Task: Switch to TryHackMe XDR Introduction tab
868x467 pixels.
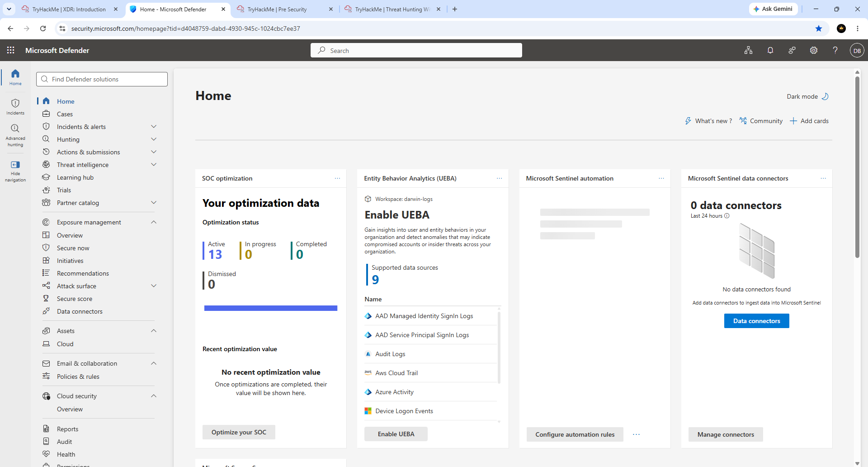Action: point(69,9)
